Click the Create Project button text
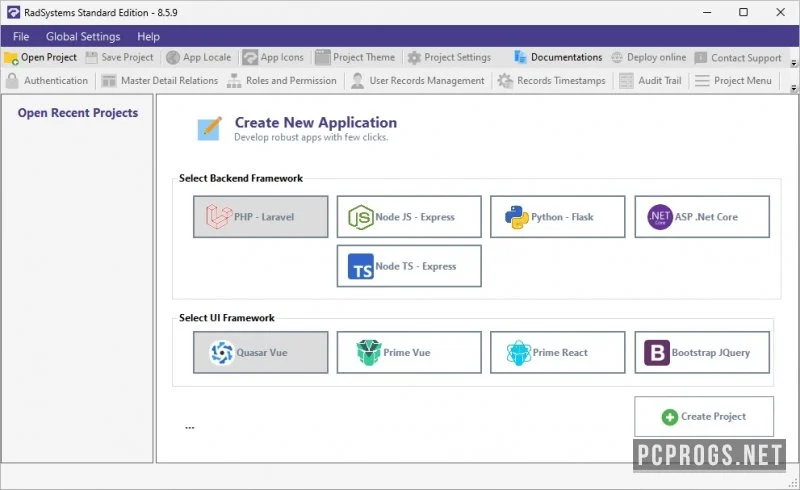Viewport: 800px width, 490px height. click(713, 416)
